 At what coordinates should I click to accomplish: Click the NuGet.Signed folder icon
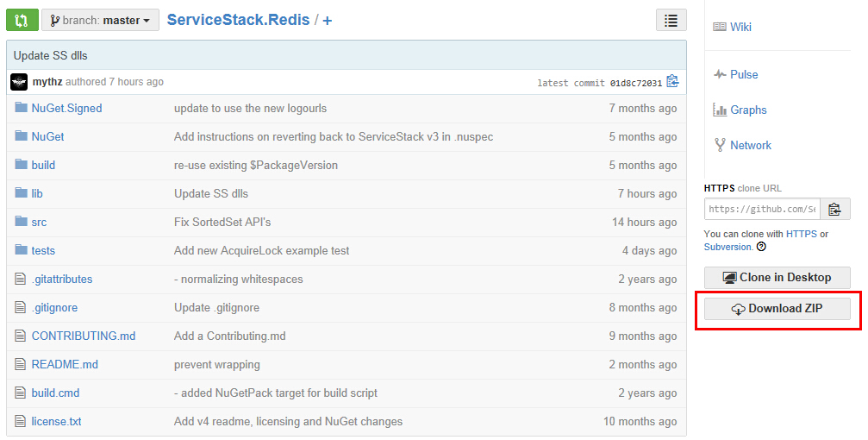pos(21,108)
